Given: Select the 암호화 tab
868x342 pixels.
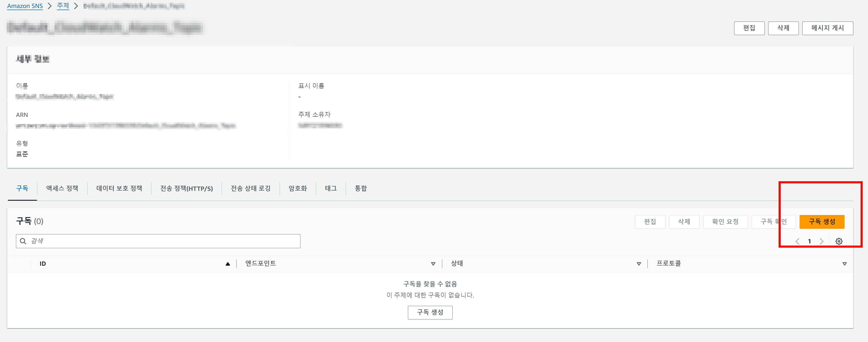Looking at the screenshot, I should coord(297,188).
